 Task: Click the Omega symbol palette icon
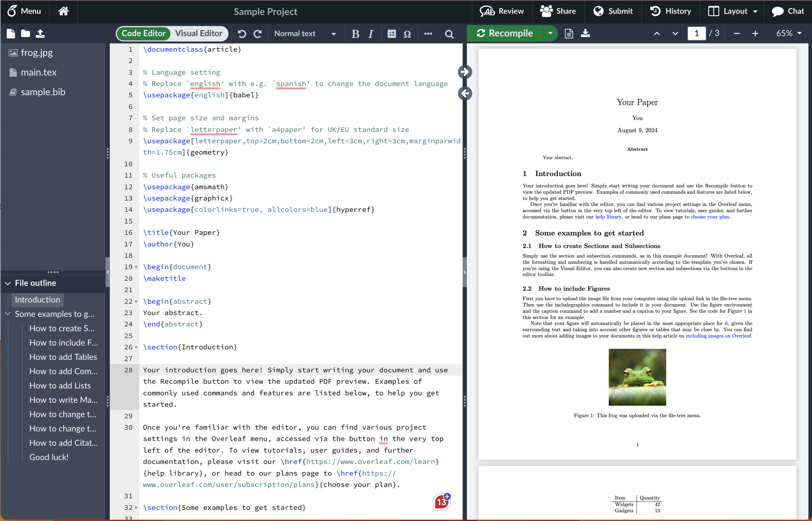(x=407, y=34)
